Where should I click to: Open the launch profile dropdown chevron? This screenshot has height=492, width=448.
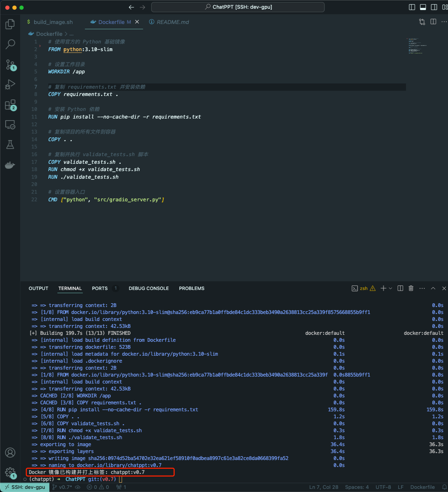pos(391,288)
